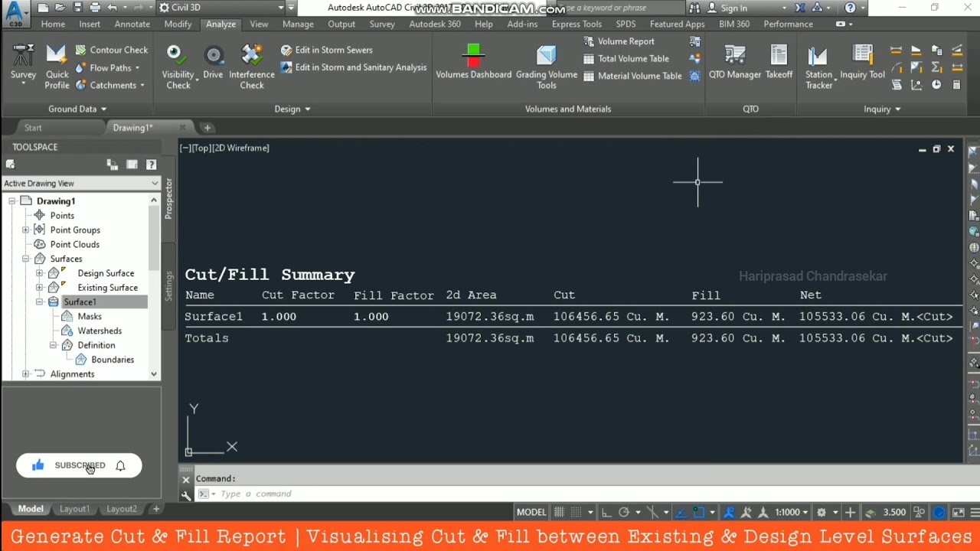Expand the Design Surface tree node

(x=39, y=273)
